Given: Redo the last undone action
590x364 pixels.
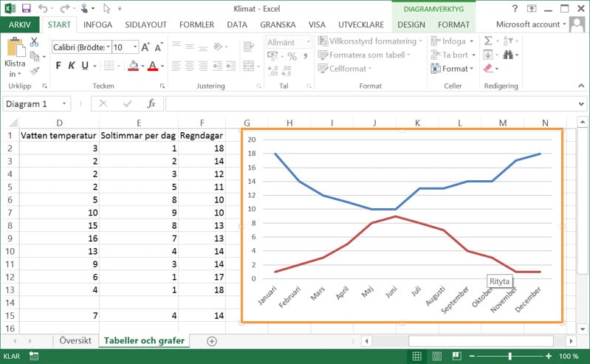Looking at the screenshot, I should point(65,8).
